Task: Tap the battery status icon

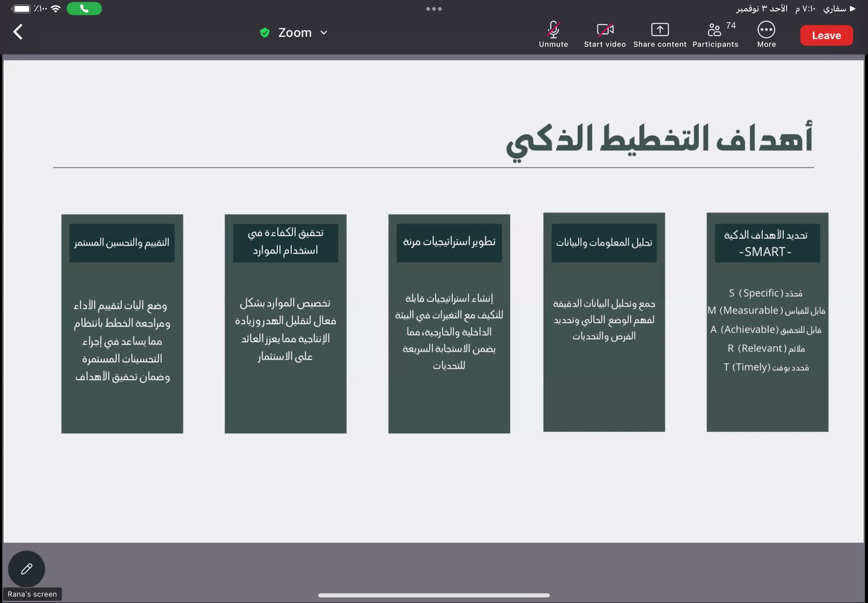Action: click(21, 9)
